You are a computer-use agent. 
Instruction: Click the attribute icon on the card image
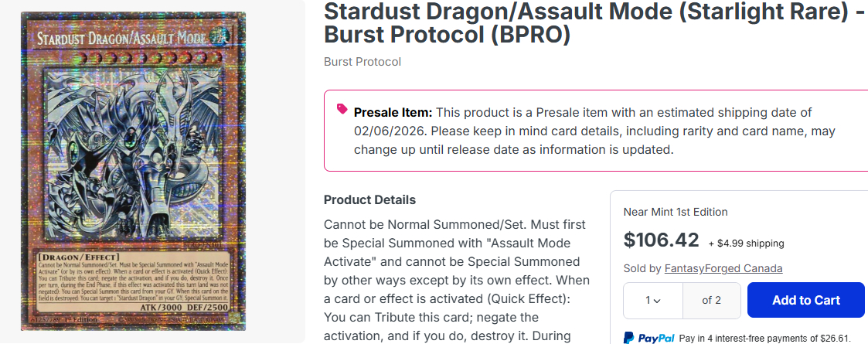tap(222, 39)
